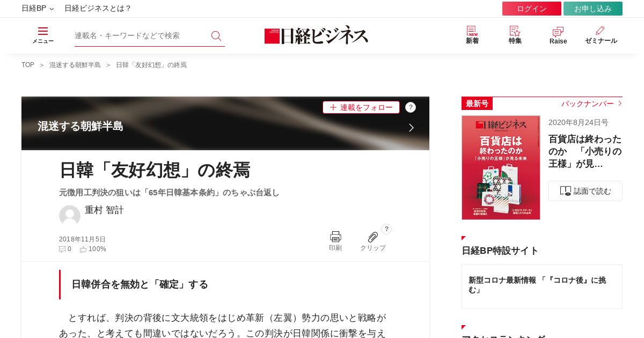Click the 誌面で読む button
This screenshot has height=338, width=644.
point(586,191)
